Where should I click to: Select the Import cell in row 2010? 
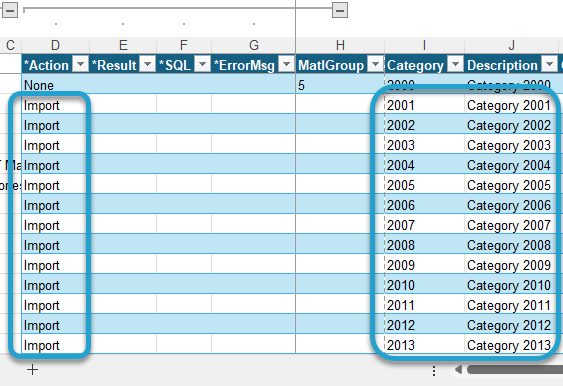point(55,285)
